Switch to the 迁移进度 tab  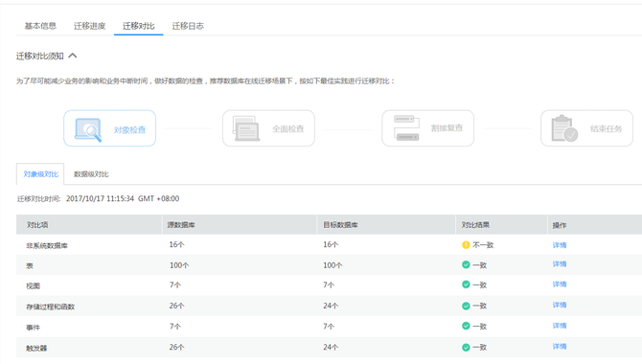[x=89, y=26]
